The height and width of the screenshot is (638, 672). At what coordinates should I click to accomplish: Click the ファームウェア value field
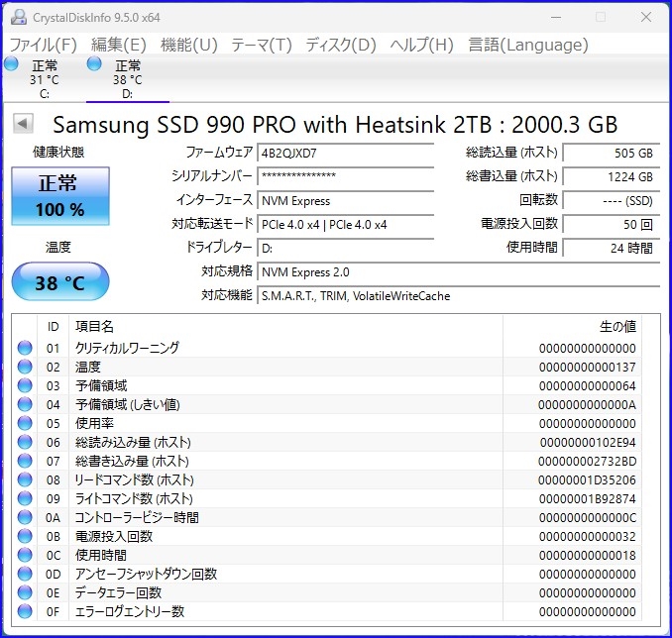click(345, 154)
